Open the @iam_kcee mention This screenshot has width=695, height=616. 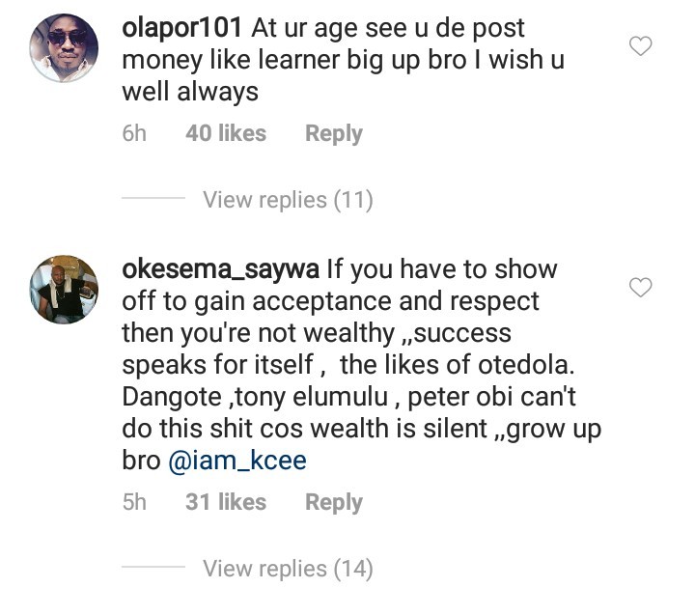(x=237, y=462)
